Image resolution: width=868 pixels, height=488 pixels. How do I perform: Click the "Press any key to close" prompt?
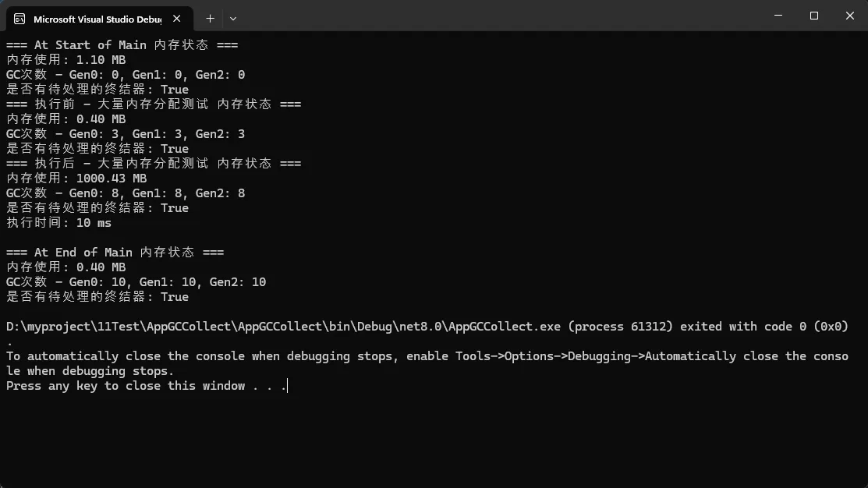click(x=146, y=386)
